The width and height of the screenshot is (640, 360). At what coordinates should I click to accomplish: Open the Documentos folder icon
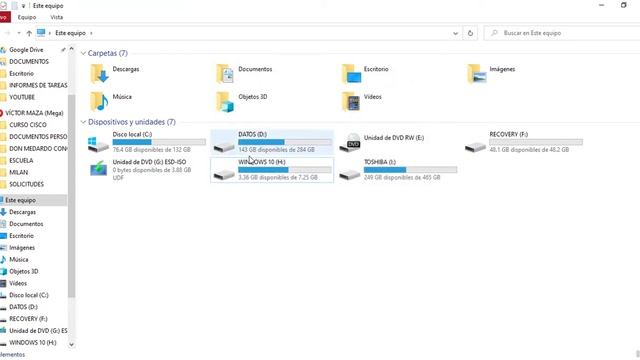[x=225, y=74]
